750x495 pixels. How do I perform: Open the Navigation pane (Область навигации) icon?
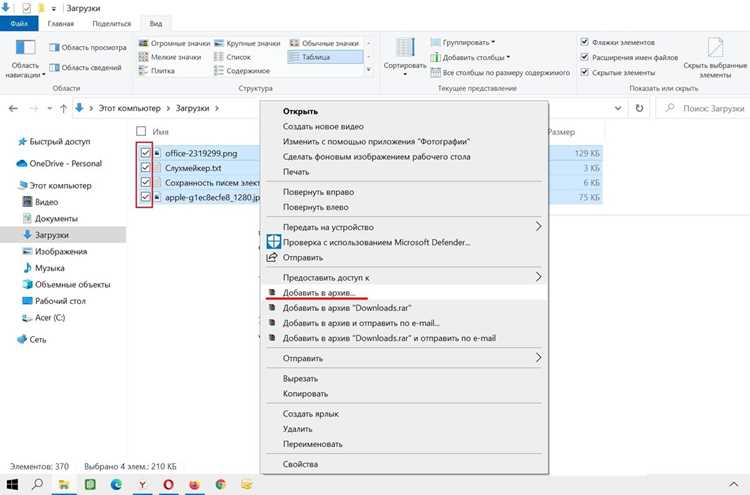(x=25, y=48)
